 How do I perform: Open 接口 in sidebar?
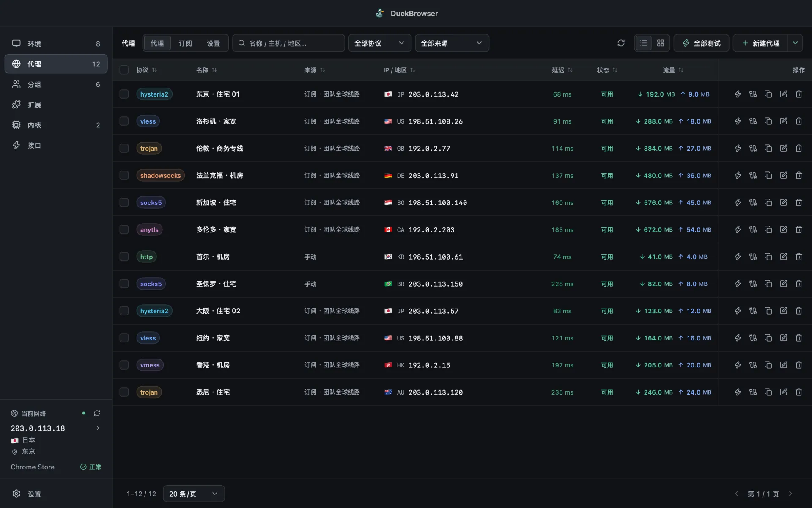tap(56, 145)
